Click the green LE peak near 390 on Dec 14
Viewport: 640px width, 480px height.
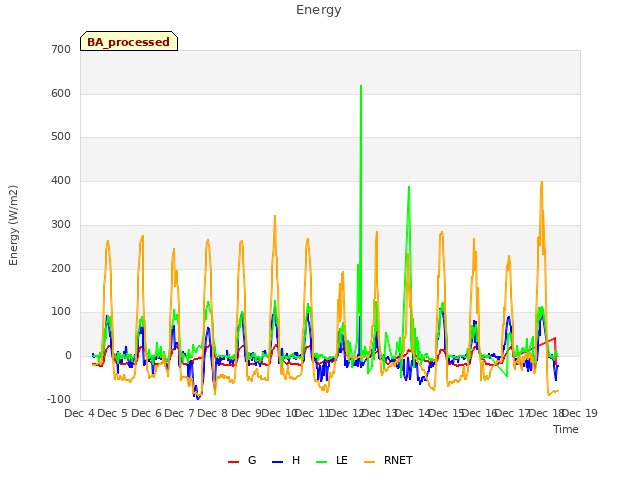(x=409, y=187)
